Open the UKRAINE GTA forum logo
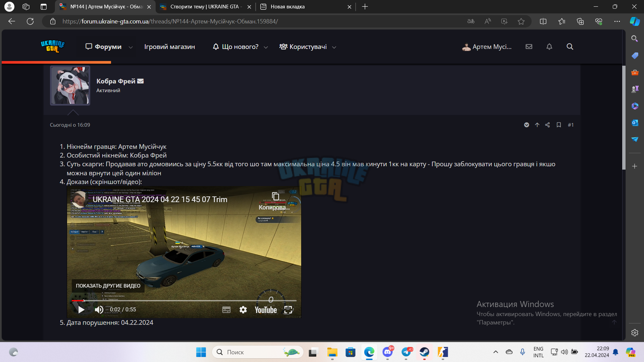This screenshot has height=362, width=644. click(x=53, y=47)
